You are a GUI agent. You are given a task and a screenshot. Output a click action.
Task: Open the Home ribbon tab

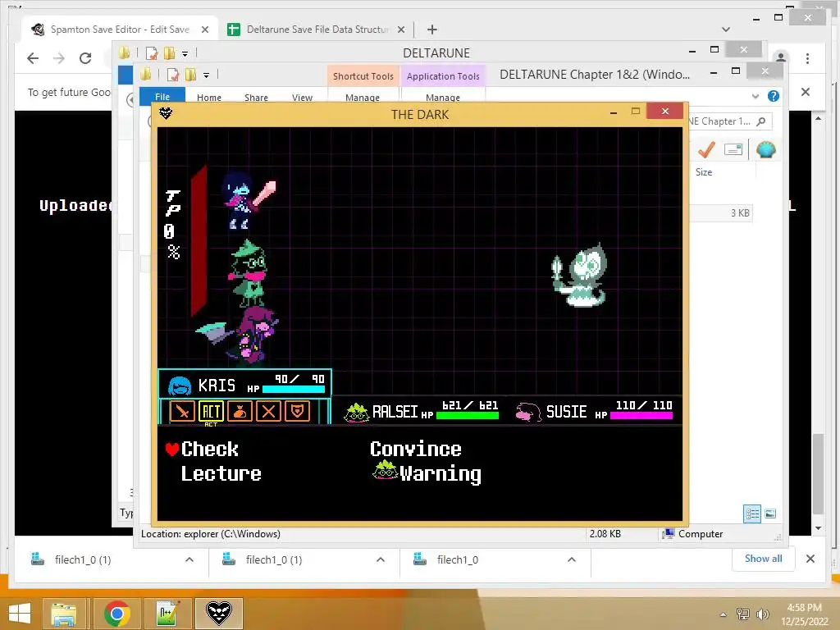(209, 98)
